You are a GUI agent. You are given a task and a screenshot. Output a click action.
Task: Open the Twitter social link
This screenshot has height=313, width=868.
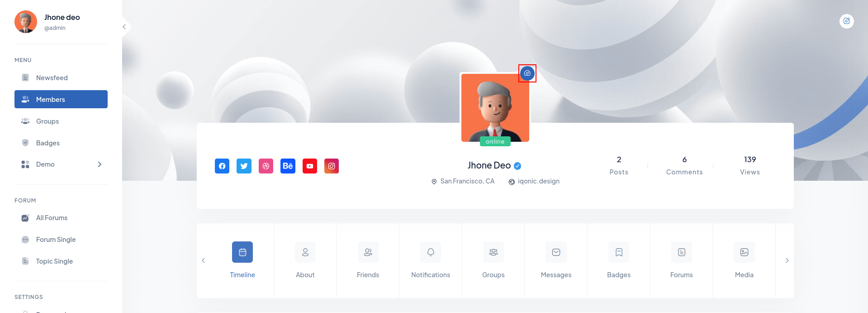(244, 166)
